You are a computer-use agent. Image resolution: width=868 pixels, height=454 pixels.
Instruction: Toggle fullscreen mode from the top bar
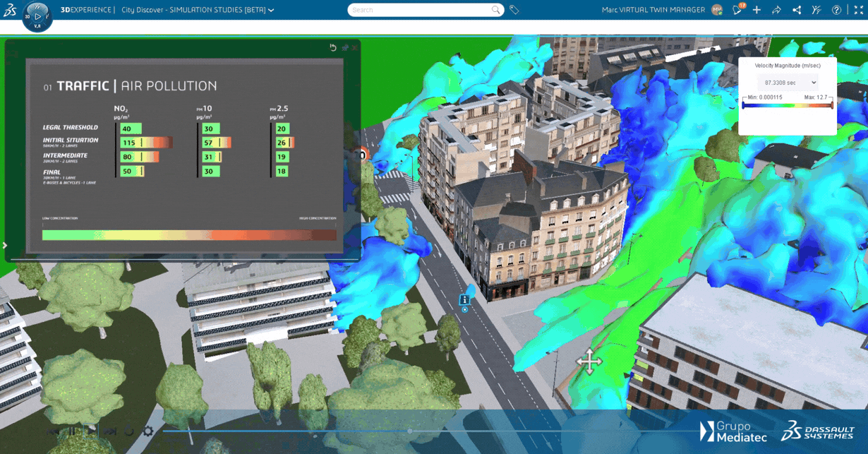tap(858, 10)
